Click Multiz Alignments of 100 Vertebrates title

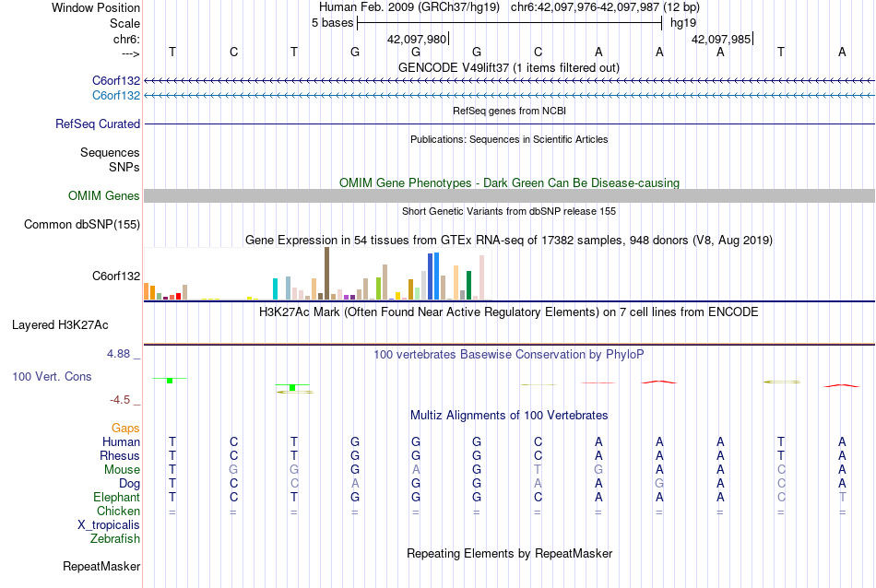tap(509, 415)
